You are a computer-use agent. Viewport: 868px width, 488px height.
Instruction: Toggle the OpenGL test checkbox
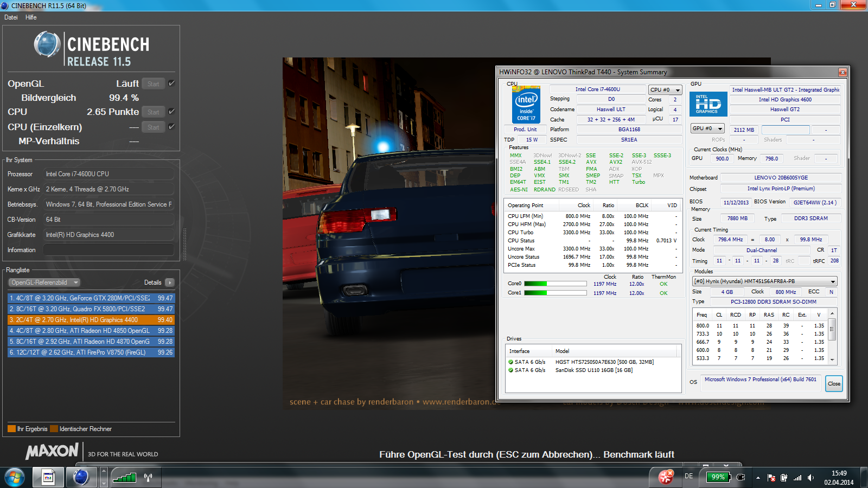[x=171, y=84]
